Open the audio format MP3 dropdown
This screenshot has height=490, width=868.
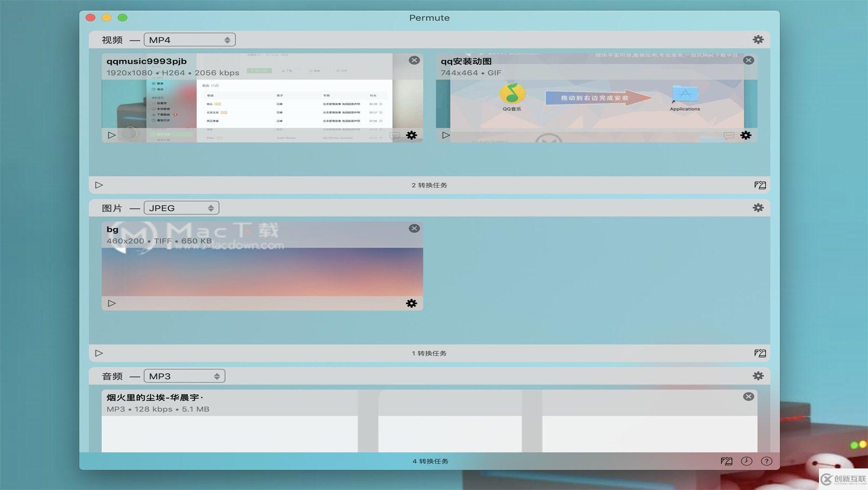pyautogui.click(x=184, y=376)
